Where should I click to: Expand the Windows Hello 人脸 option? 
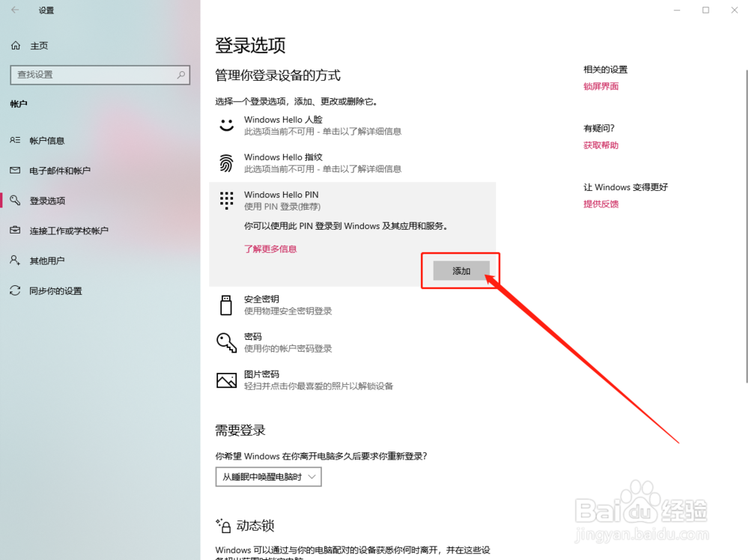click(x=353, y=125)
